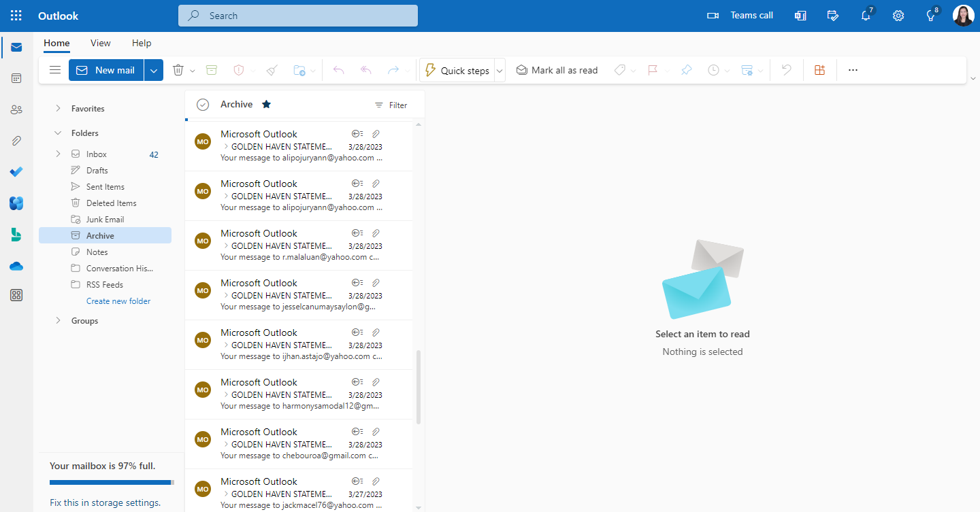This screenshot has height=512, width=980.
Task: Open the app launcher waffle menu
Action: [16, 16]
